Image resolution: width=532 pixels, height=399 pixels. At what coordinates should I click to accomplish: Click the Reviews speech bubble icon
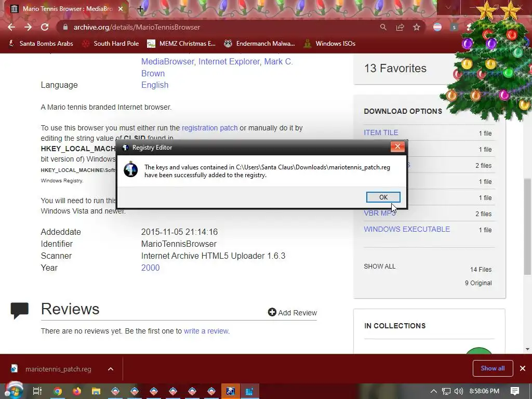(x=19, y=310)
